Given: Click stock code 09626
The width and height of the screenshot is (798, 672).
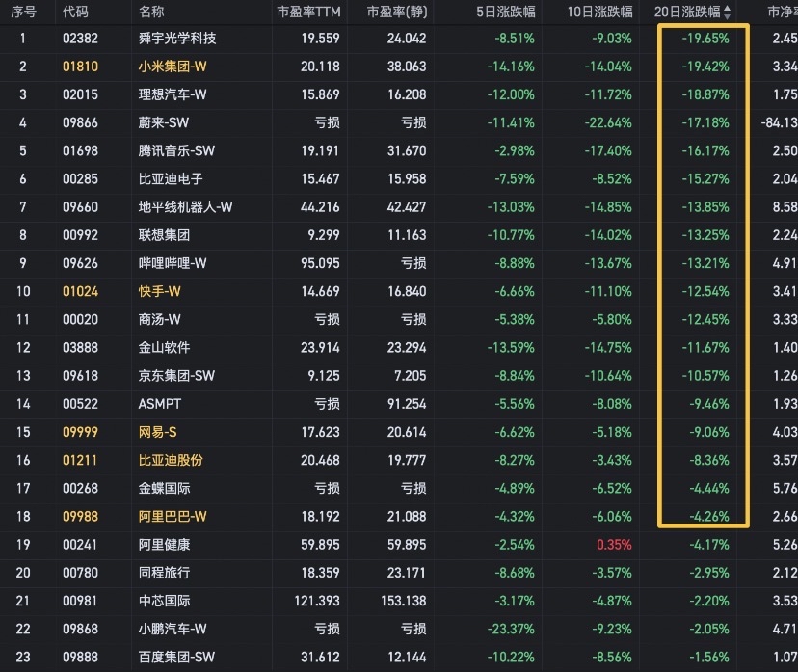Looking at the screenshot, I should (x=80, y=263).
